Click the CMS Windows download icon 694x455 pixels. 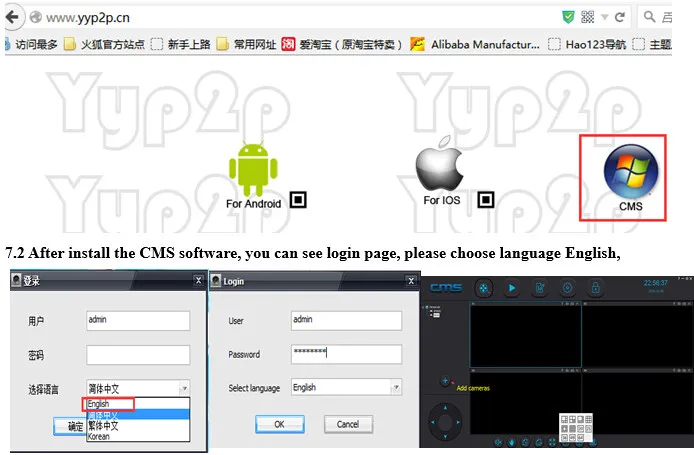click(x=630, y=171)
